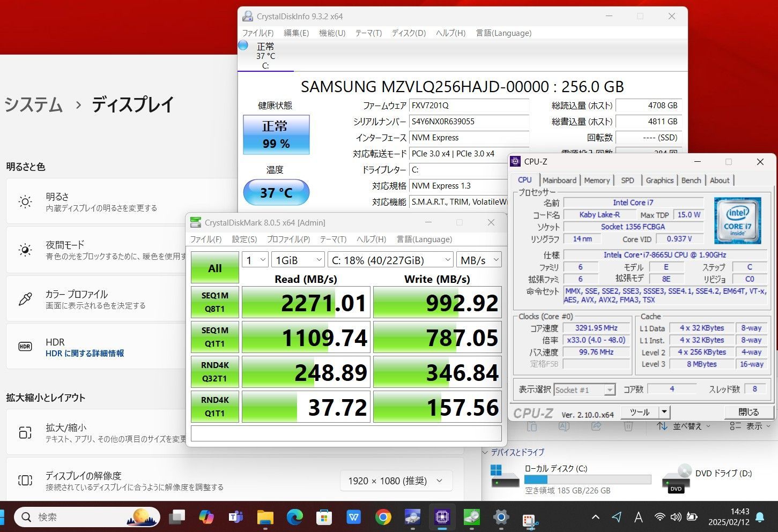Open the MB/s unit dropdown
Viewport: 778px width, 532px height.
[x=479, y=260]
